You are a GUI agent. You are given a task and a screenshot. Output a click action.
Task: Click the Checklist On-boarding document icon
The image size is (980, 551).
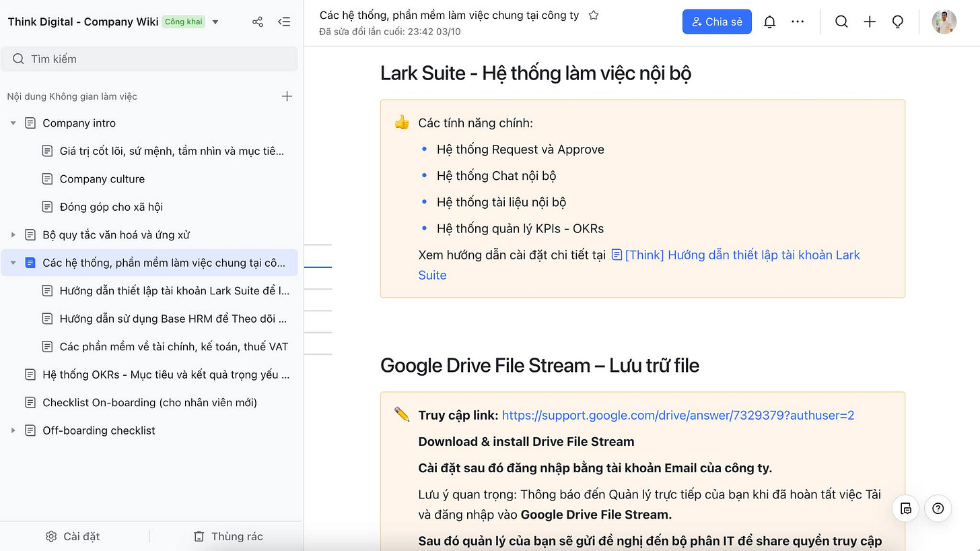point(30,403)
